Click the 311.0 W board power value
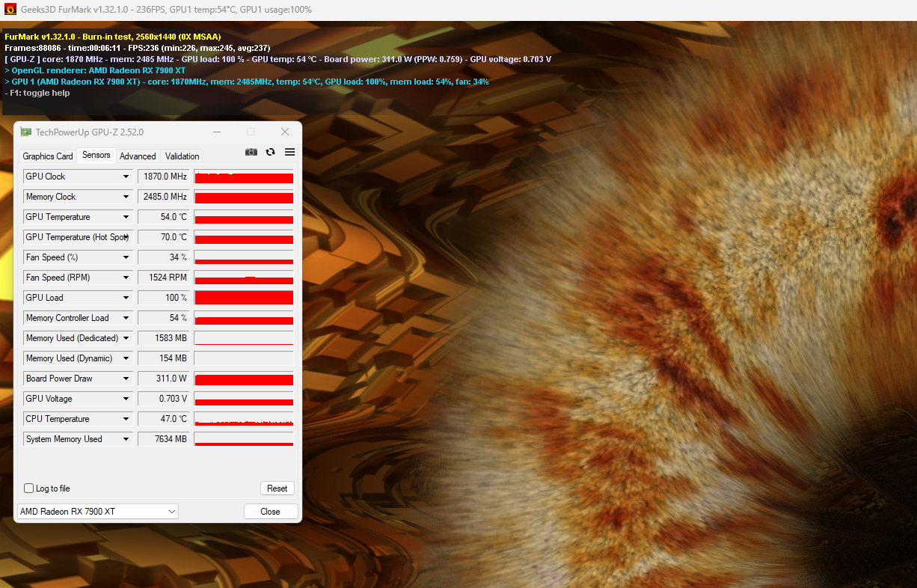Image resolution: width=917 pixels, height=588 pixels. 164,379
